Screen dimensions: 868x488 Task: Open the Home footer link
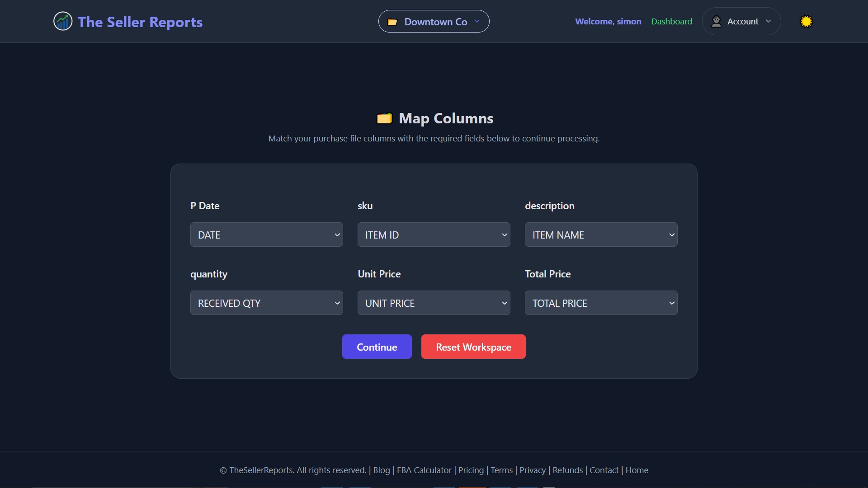pyautogui.click(x=637, y=470)
